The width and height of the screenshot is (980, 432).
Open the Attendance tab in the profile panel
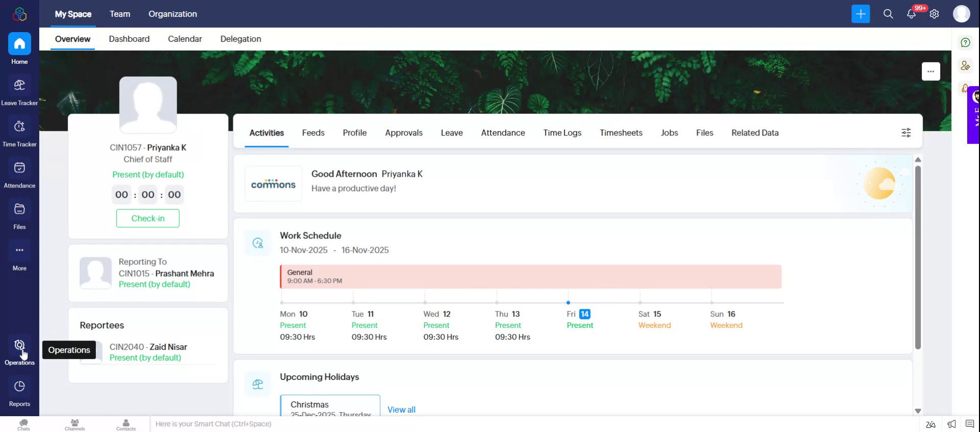pos(503,133)
